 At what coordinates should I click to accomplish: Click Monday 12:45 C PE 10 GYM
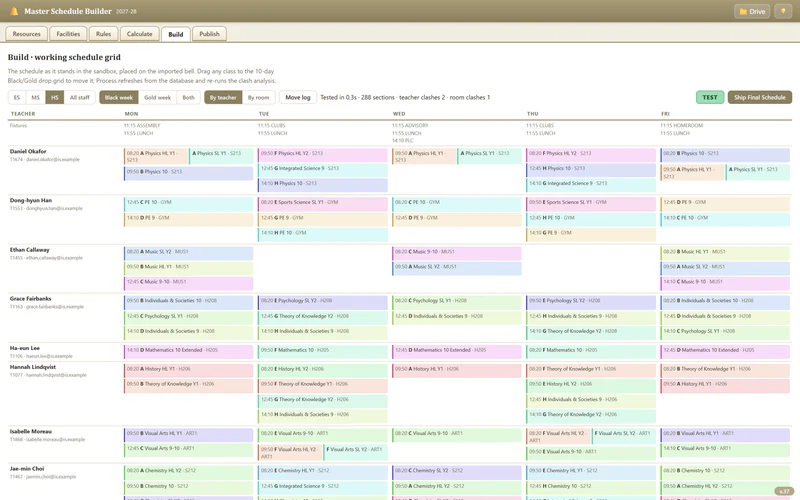click(x=188, y=204)
